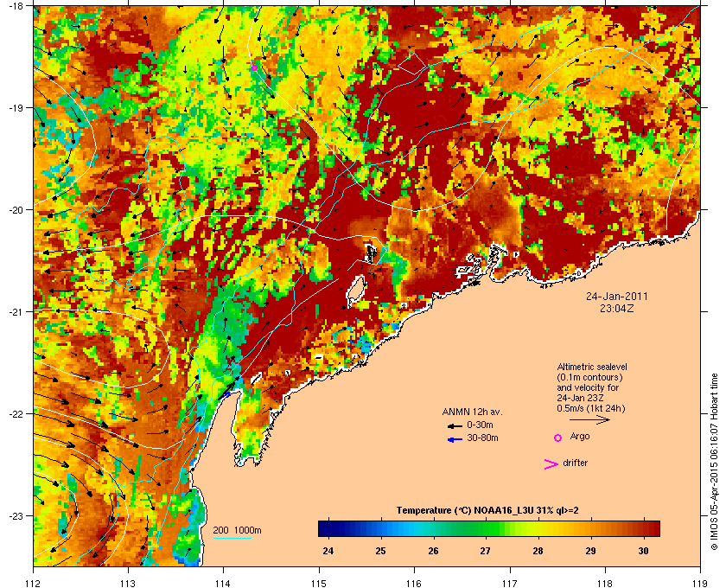Click the longitude axis label 115
Viewport: 726px width, 588px height.
tap(319, 584)
